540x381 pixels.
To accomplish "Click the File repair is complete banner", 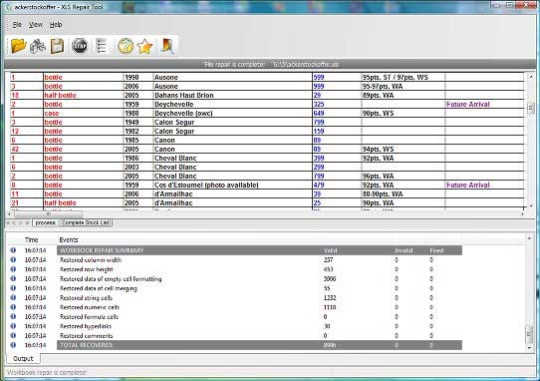I will point(270,64).
